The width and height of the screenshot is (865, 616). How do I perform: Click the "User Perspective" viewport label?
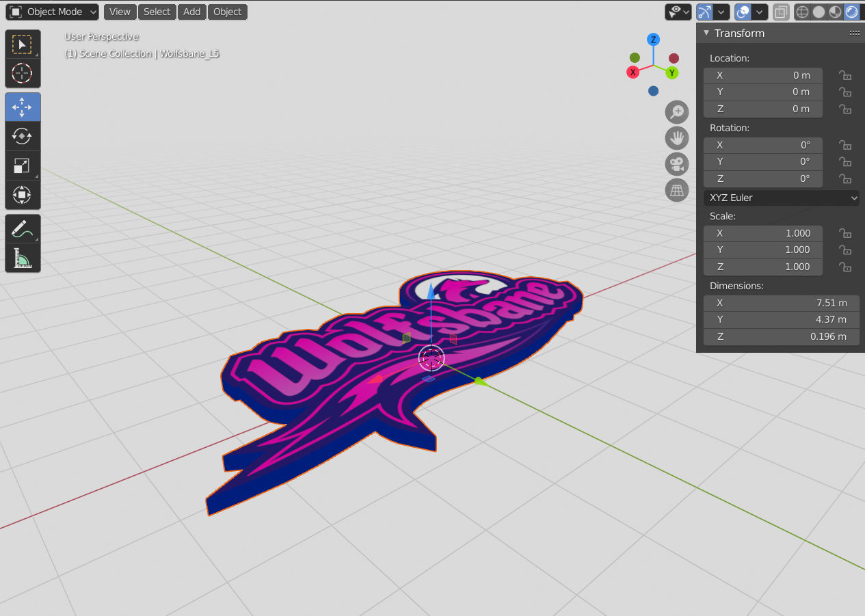point(102,36)
